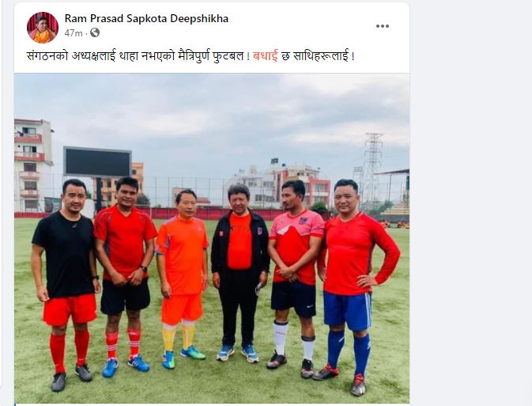Click the man in black tracksuit jacket
The image size is (532, 406).
pos(240,272)
